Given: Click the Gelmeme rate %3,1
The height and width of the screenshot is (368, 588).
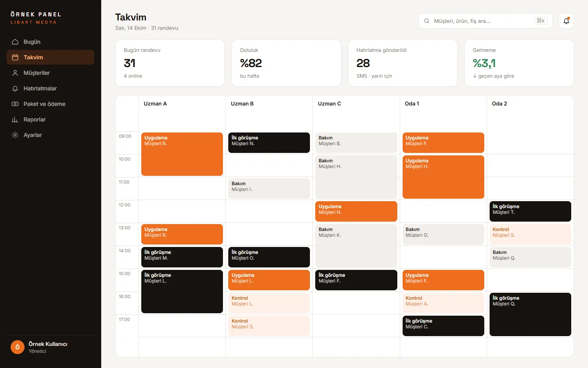Looking at the screenshot, I should click(484, 63).
